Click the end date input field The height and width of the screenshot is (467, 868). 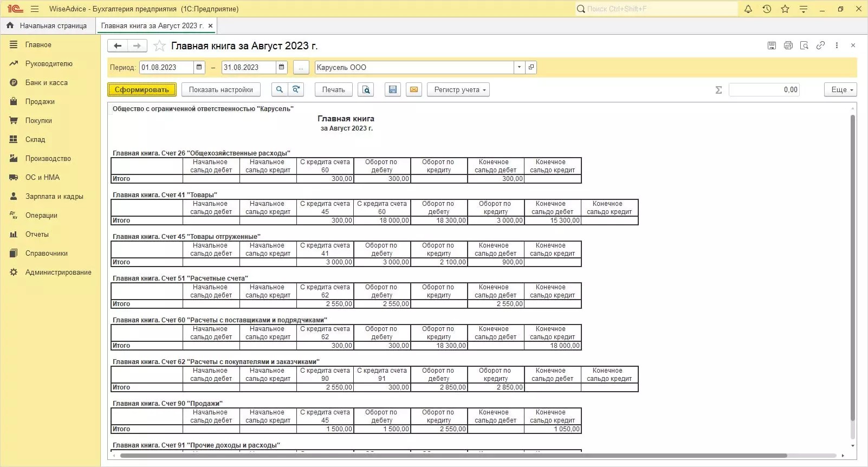[x=248, y=68]
